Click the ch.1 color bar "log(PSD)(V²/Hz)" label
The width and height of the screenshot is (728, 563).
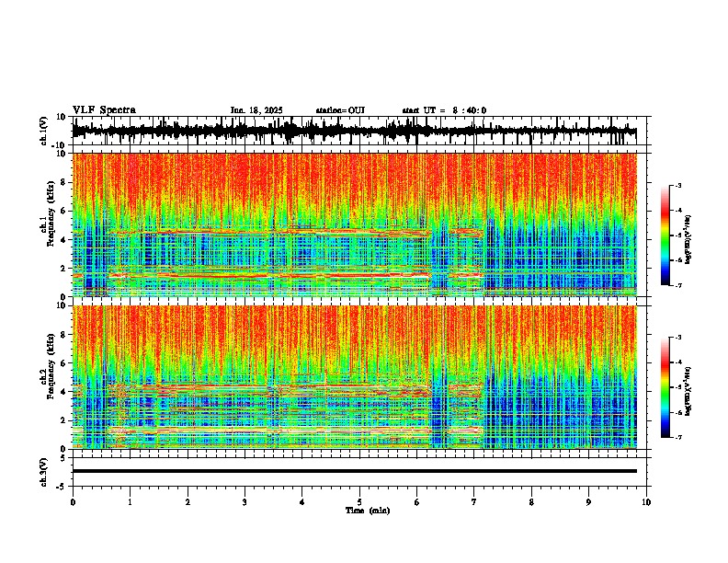(688, 239)
